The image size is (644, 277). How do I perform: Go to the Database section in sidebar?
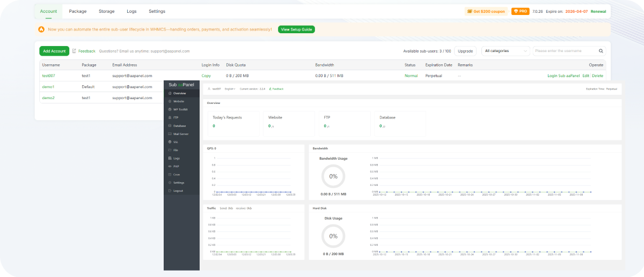(x=179, y=126)
